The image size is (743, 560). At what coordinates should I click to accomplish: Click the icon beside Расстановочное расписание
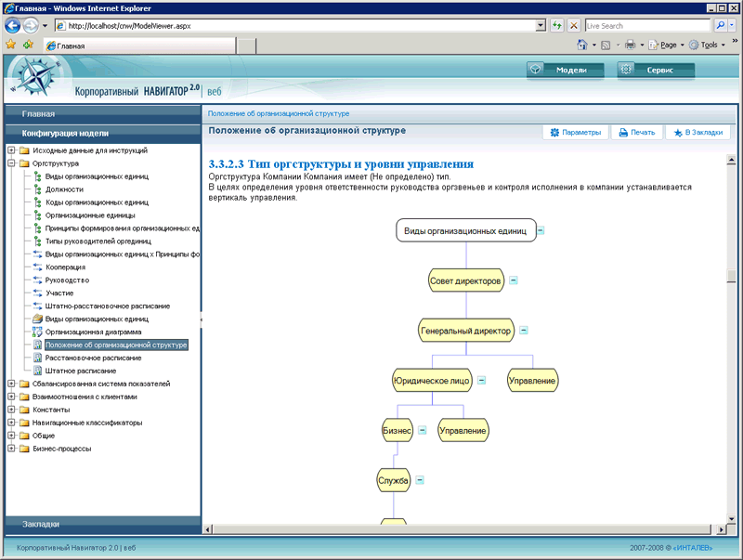tap(37, 358)
